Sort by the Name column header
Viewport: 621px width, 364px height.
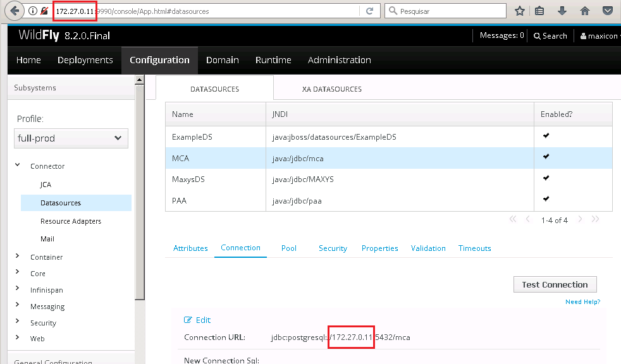point(216,114)
